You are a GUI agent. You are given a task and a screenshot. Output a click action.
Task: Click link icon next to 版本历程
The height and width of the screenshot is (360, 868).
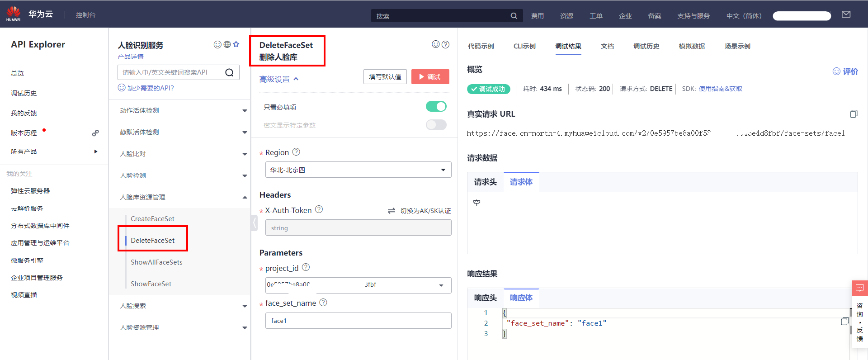pos(95,133)
